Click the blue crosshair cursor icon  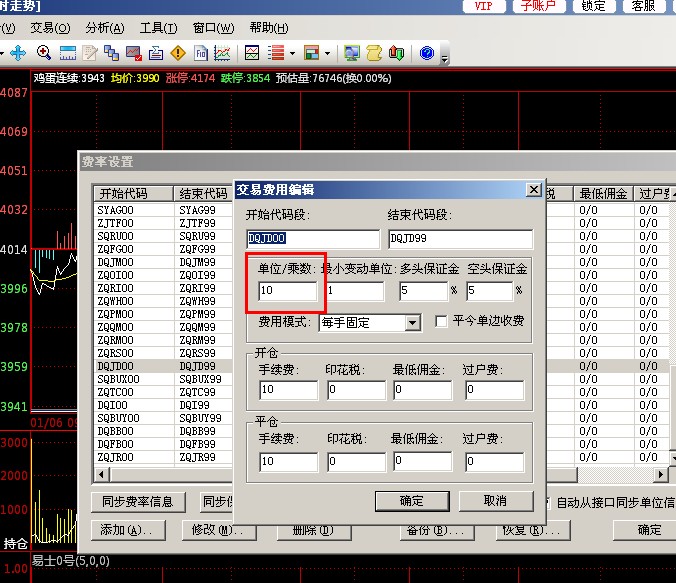(x=19, y=52)
